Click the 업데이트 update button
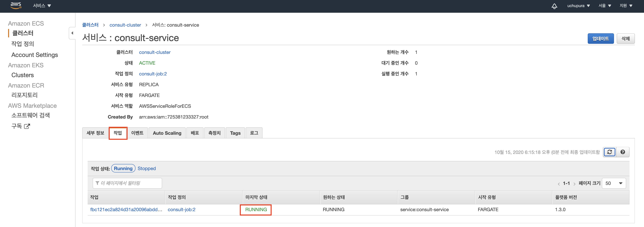 pos(600,38)
